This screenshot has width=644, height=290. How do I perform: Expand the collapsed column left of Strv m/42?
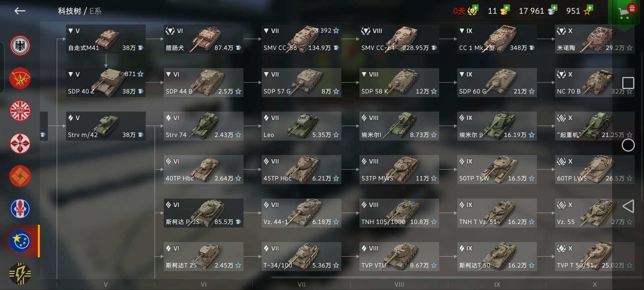[44, 126]
